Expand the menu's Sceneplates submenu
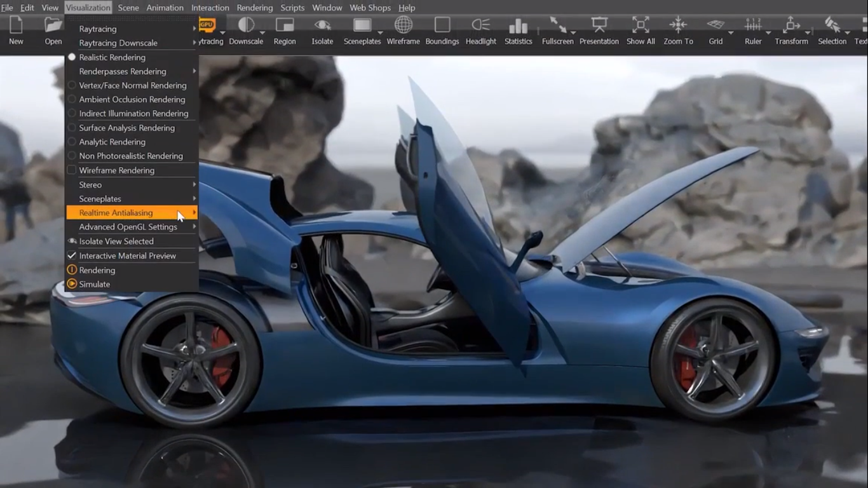The image size is (868, 488). click(x=132, y=199)
